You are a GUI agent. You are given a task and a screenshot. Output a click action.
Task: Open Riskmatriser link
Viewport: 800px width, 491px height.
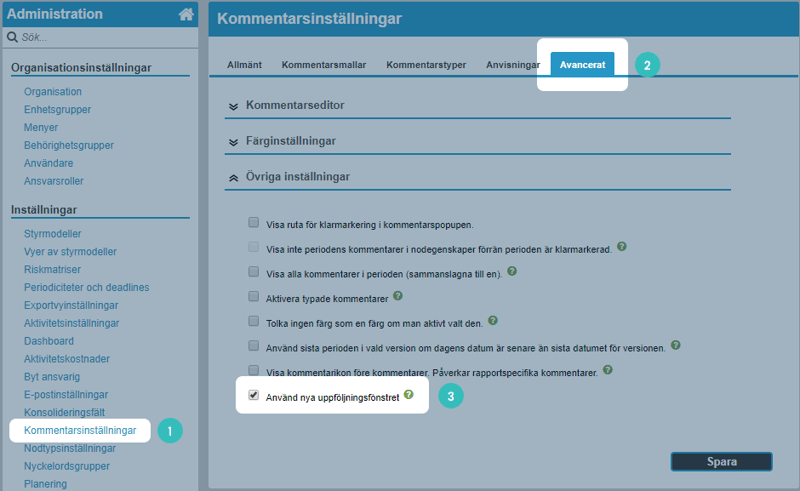coord(53,269)
